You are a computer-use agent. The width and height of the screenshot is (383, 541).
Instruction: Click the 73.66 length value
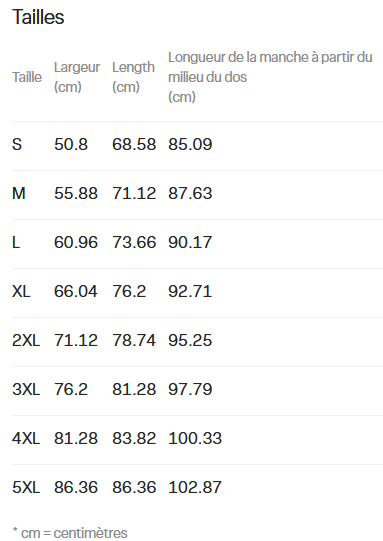click(x=134, y=242)
